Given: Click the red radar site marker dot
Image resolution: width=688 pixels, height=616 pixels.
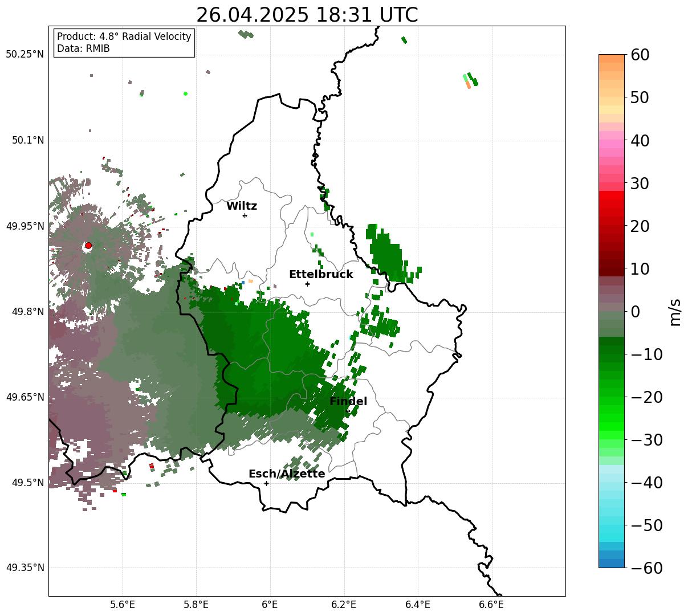Looking at the screenshot, I should (x=88, y=246).
